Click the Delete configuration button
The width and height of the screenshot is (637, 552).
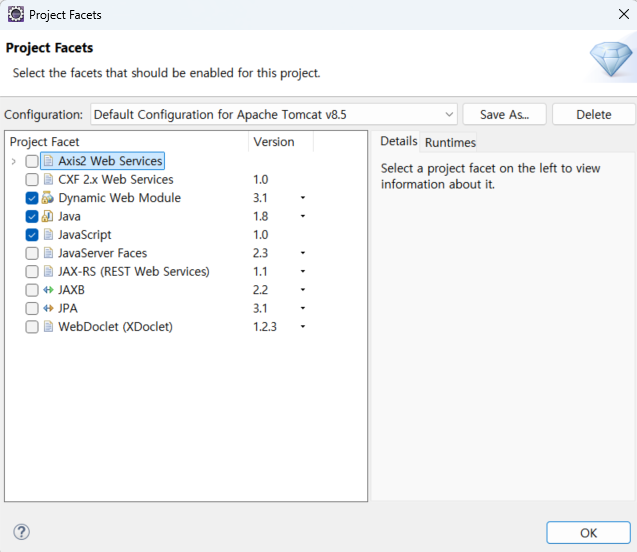[x=594, y=115]
